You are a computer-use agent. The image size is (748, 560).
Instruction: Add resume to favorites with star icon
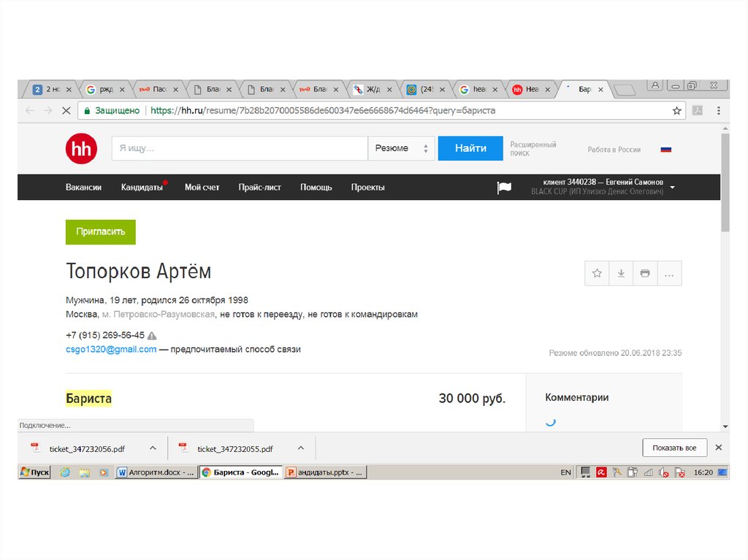[x=597, y=273]
